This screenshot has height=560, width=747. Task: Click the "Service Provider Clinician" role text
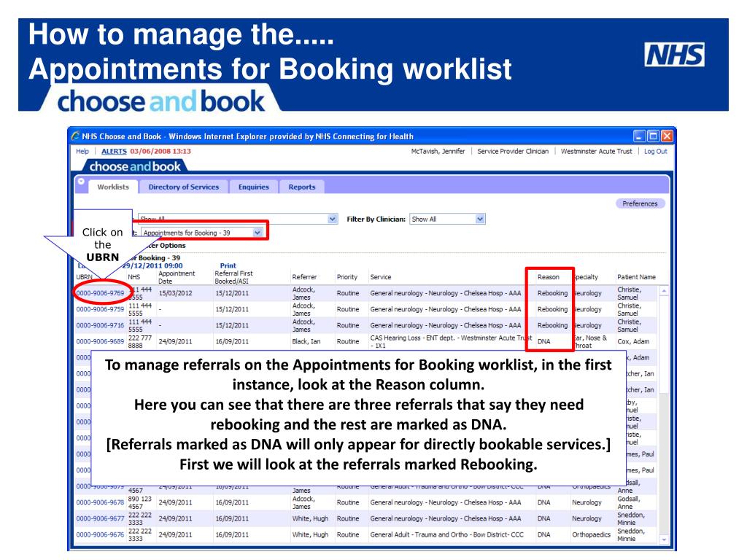(513, 151)
